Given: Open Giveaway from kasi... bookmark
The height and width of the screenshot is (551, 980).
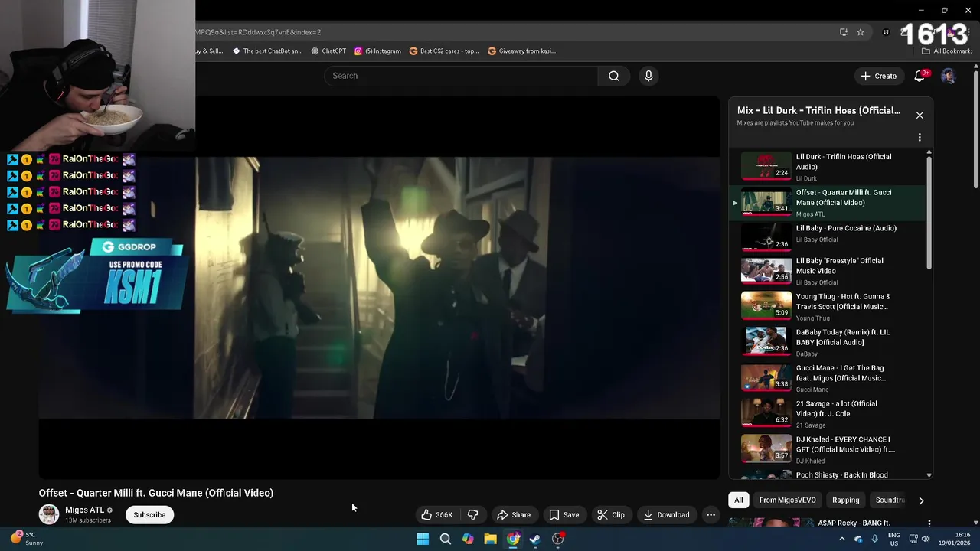Looking at the screenshot, I should pos(521,51).
